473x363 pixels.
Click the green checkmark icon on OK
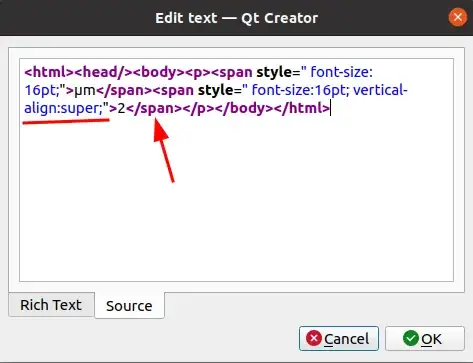click(x=411, y=338)
